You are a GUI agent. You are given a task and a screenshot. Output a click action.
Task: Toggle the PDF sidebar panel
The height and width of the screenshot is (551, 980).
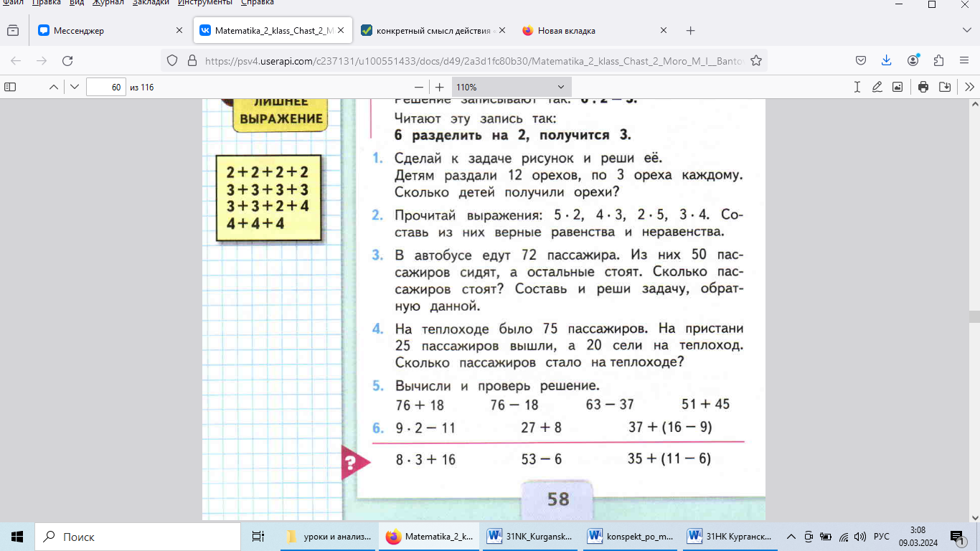[10, 87]
